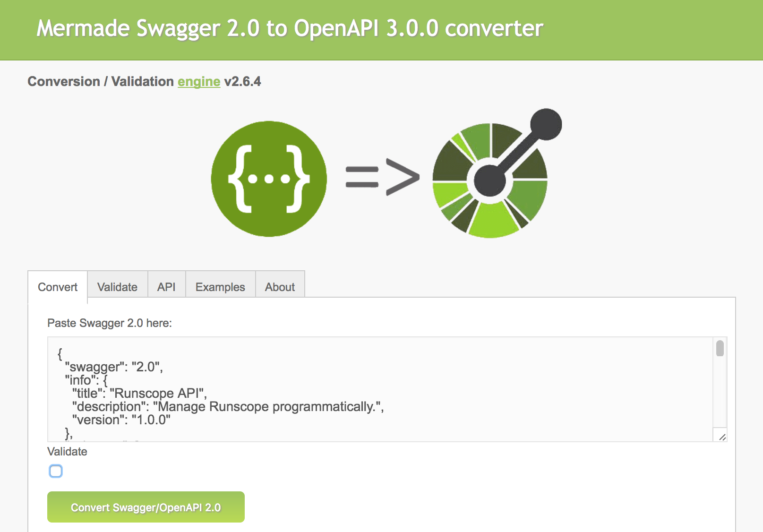Screen dimensions: 763x532
Task: Click the text area resize handle
Action: [722, 437]
